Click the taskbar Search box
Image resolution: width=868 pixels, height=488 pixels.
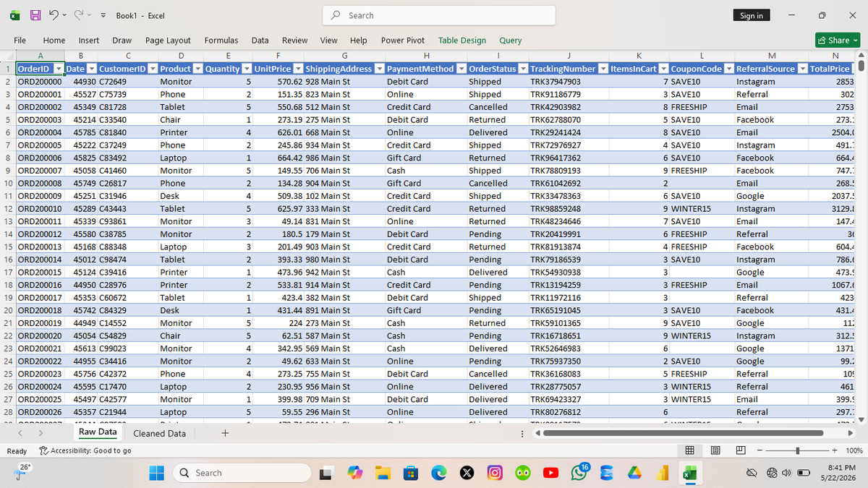point(241,473)
